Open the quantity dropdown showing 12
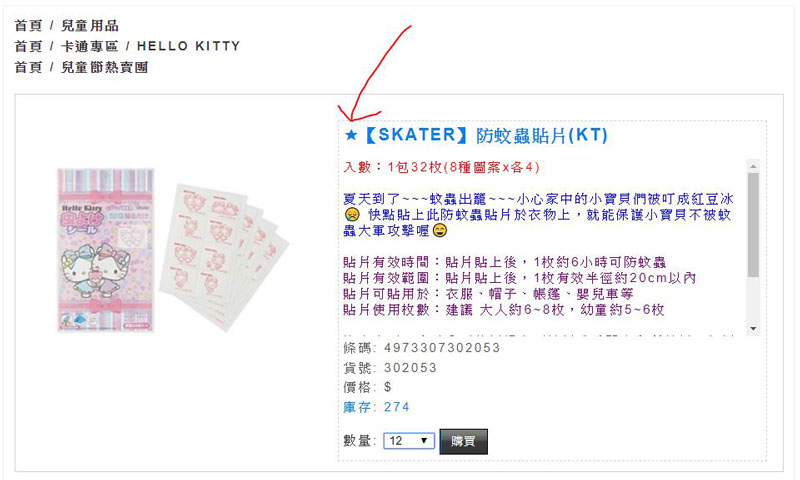 [409, 441]
